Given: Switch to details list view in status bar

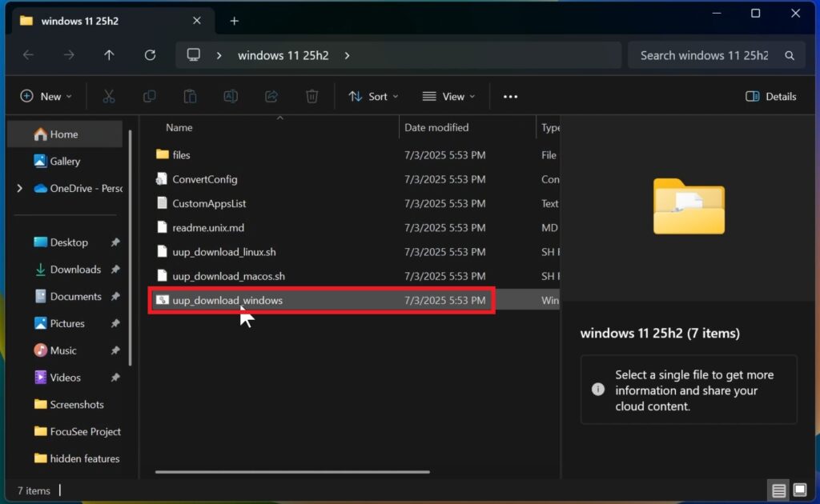Looking at the screenshot, I should tap(778, 490).
